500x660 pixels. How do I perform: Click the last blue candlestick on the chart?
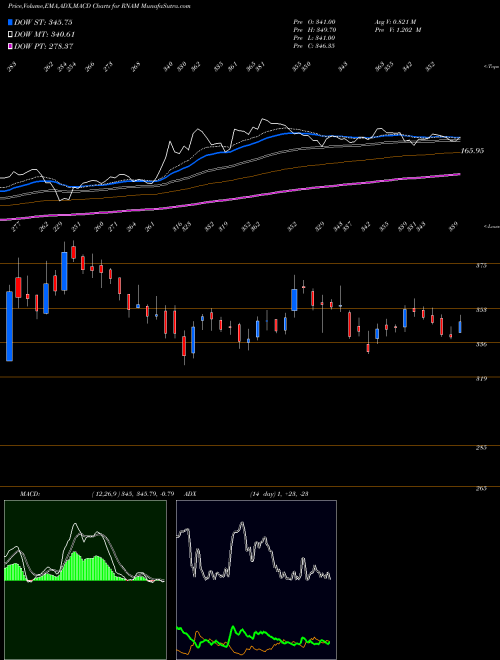coord(460,327)
